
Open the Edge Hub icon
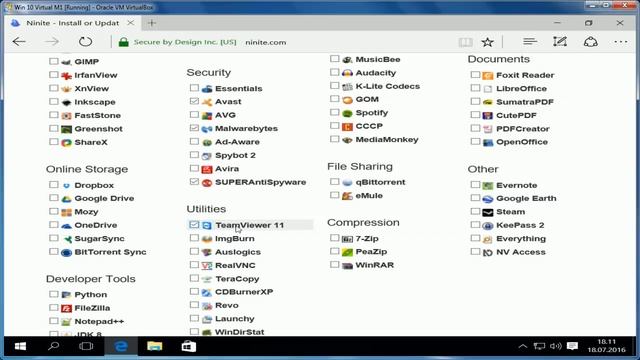click(530, 41)
